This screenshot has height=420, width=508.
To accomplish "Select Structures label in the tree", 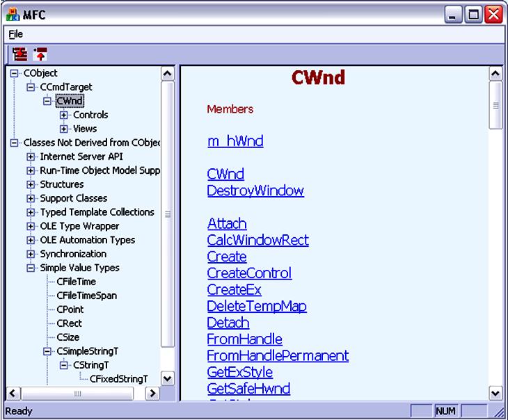I will (x=62, y=184).
